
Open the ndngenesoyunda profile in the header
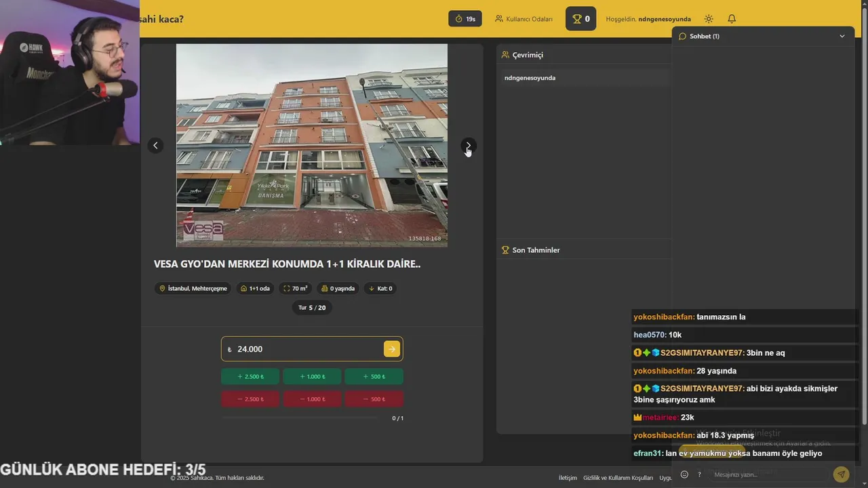tap(665, 19)
